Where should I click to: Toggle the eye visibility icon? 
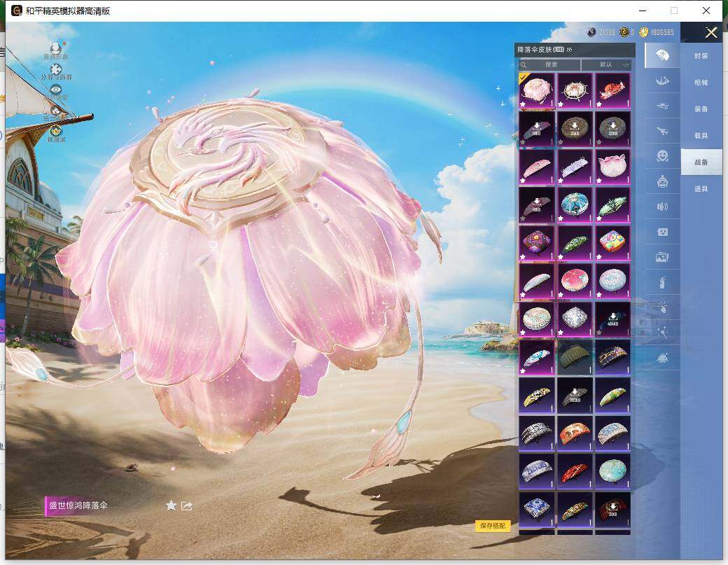pyautogui.click(x=56, y=89)
